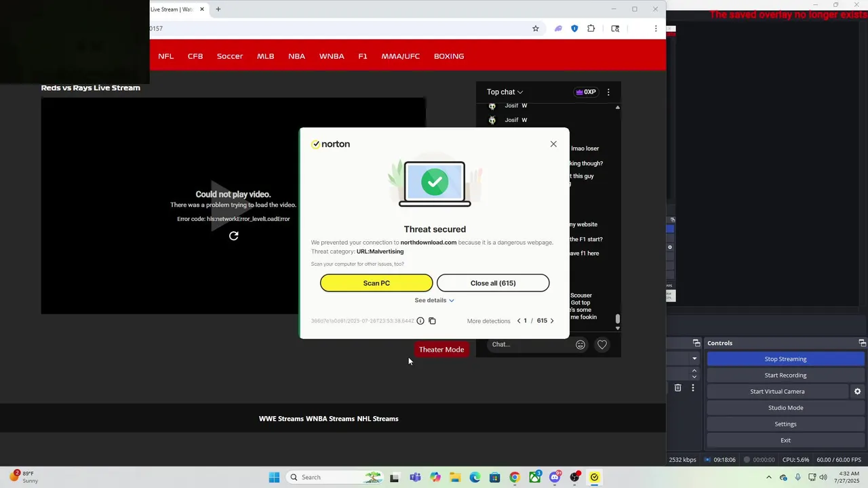Open volume control in system tray
This screenshot has height=488, width=868.
pos(823,477)
